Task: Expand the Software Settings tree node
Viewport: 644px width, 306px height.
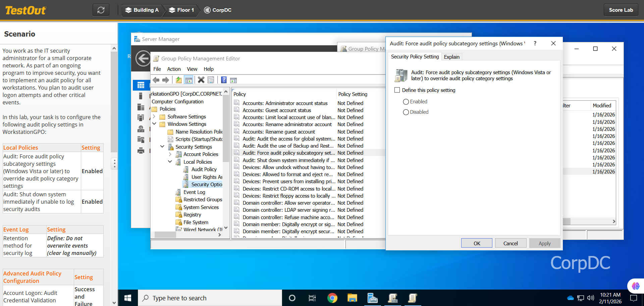Action: click(154, 116)
